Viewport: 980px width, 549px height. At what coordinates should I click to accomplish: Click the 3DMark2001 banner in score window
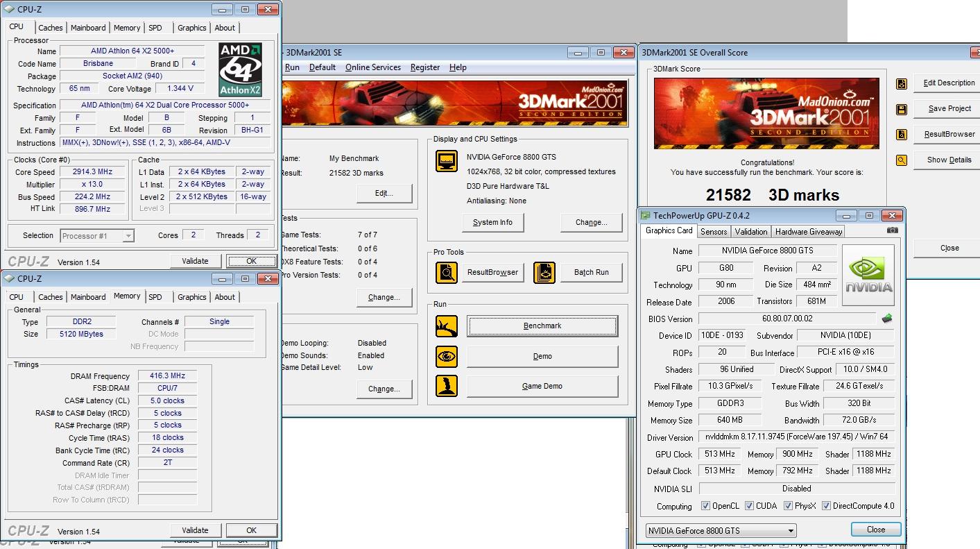pyautogui.click(x=766, y=113)
